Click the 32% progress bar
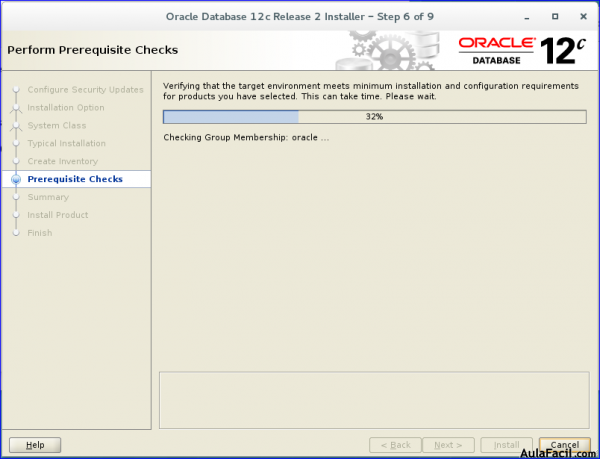600x459 pixels. pyautogui.click(x=375, y=117)
